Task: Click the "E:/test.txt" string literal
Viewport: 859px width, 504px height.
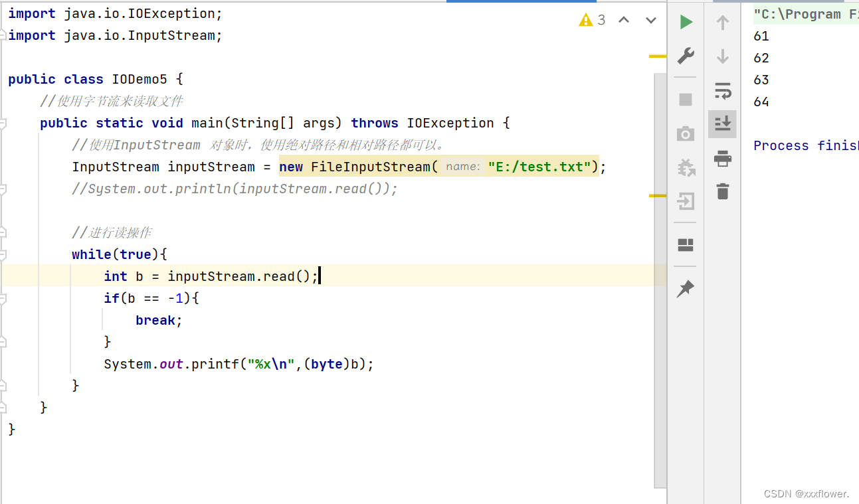Action: coord(539,167)
